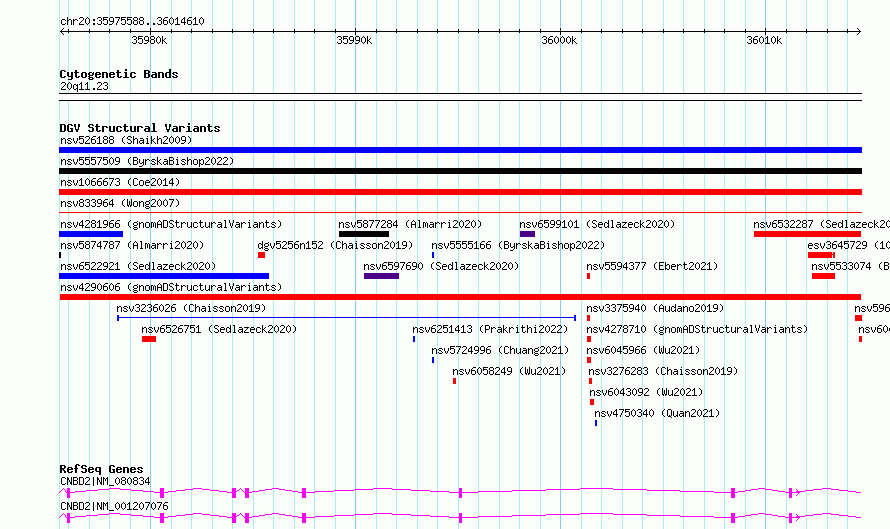Open the nsv4278710 gnomADStructuralVariants label

click(697, 329)
